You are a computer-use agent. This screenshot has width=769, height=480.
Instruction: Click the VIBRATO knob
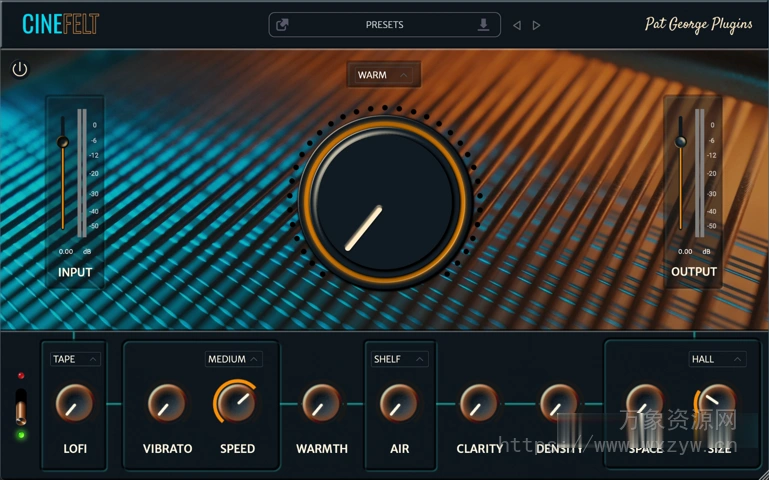167,404
